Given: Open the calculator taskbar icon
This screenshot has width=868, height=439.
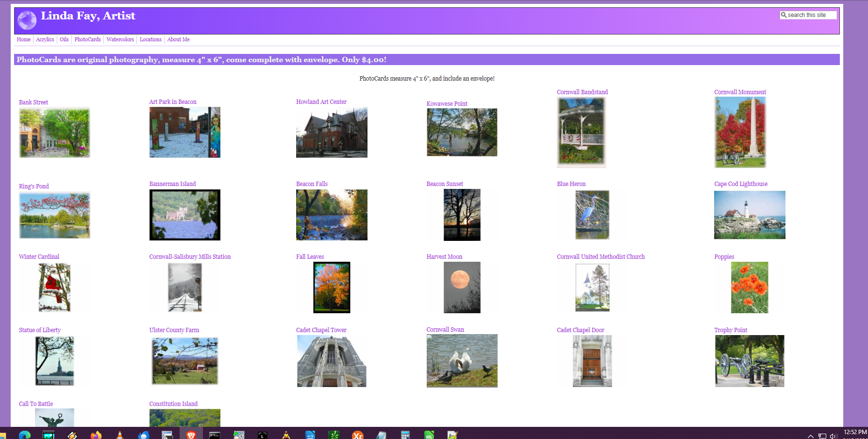Looking at the screenshot, I should point(405,435).
